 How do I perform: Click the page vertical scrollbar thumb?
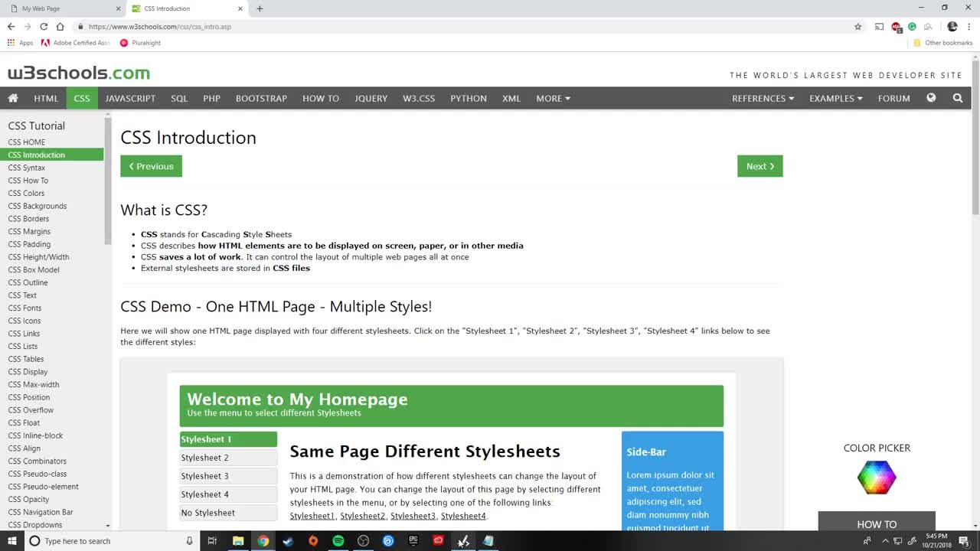975,138
